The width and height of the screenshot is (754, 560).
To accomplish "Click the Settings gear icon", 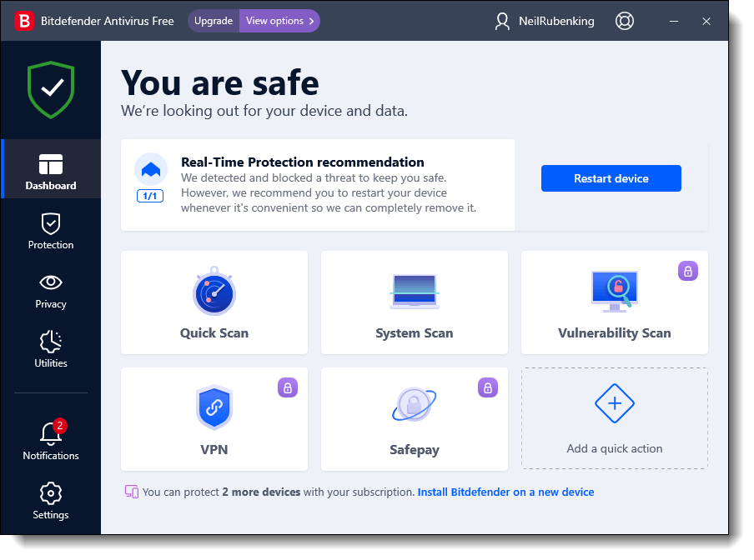I will coord(51,493).
